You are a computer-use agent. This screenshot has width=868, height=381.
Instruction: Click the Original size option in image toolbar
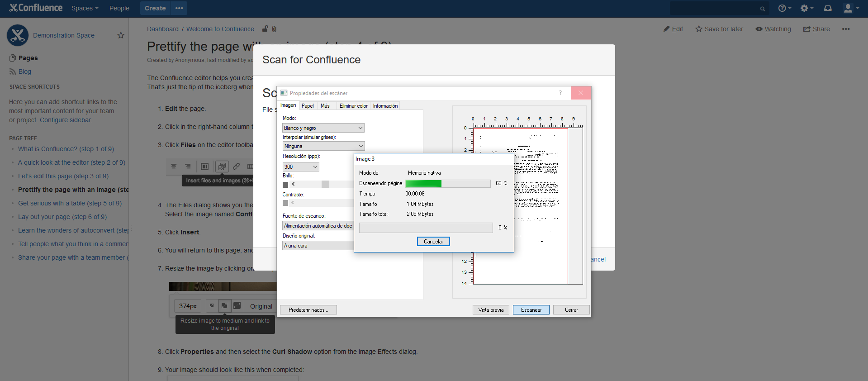coord(261,306)
